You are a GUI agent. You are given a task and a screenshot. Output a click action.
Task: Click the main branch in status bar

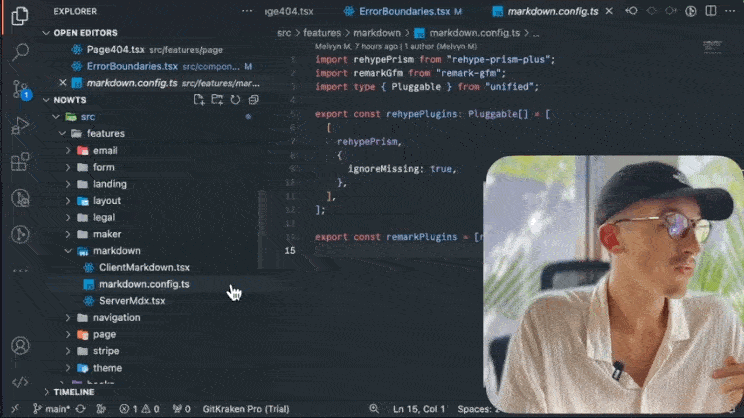[53, 409]
